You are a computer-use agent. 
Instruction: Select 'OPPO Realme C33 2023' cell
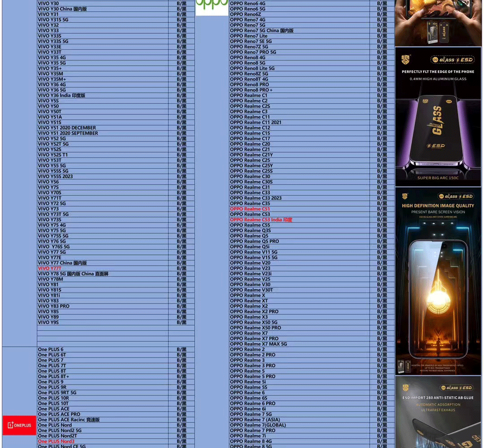point(299,198)
